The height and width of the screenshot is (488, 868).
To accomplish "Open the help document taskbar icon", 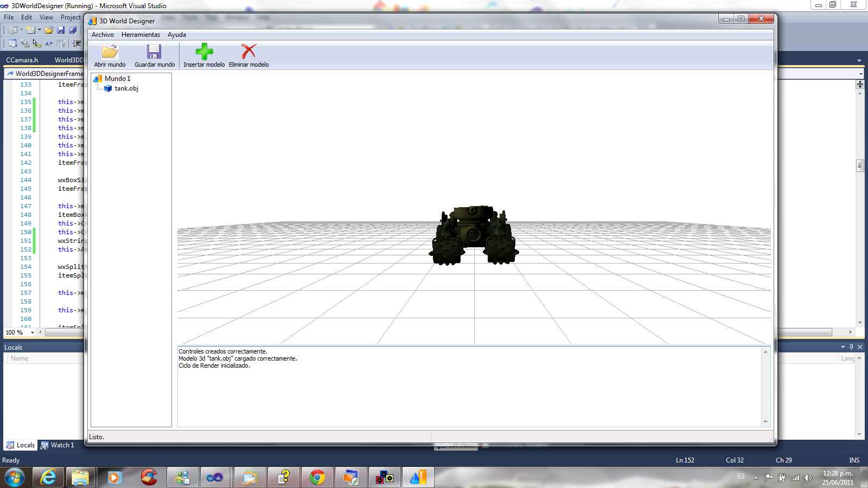I will coord(283,478).
